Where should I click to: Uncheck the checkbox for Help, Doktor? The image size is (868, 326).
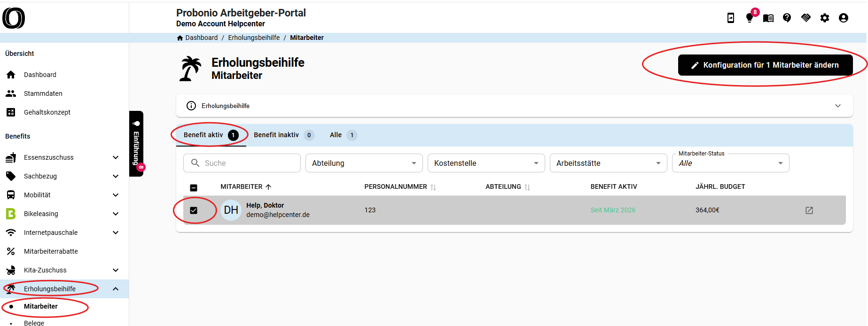click(x=194, y=210)
